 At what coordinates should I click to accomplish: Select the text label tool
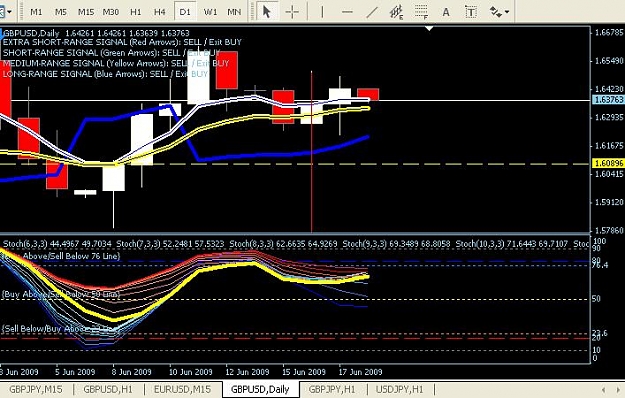(x=471, y=12)
